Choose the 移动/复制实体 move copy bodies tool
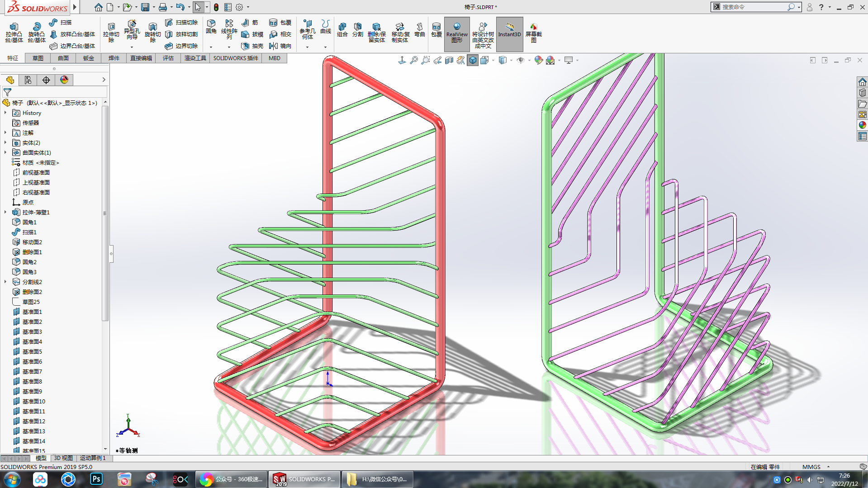 (400, 33)
